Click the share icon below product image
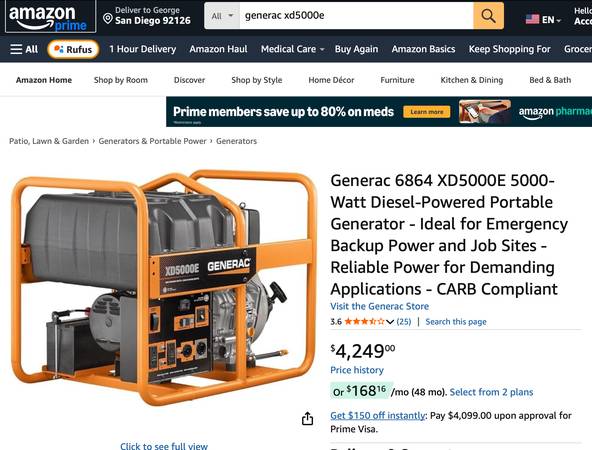 click(307, 418)
